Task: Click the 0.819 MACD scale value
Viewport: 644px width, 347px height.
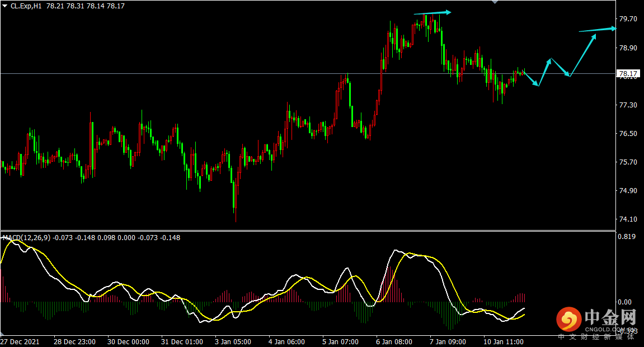Action: click(x=626, y=237)
